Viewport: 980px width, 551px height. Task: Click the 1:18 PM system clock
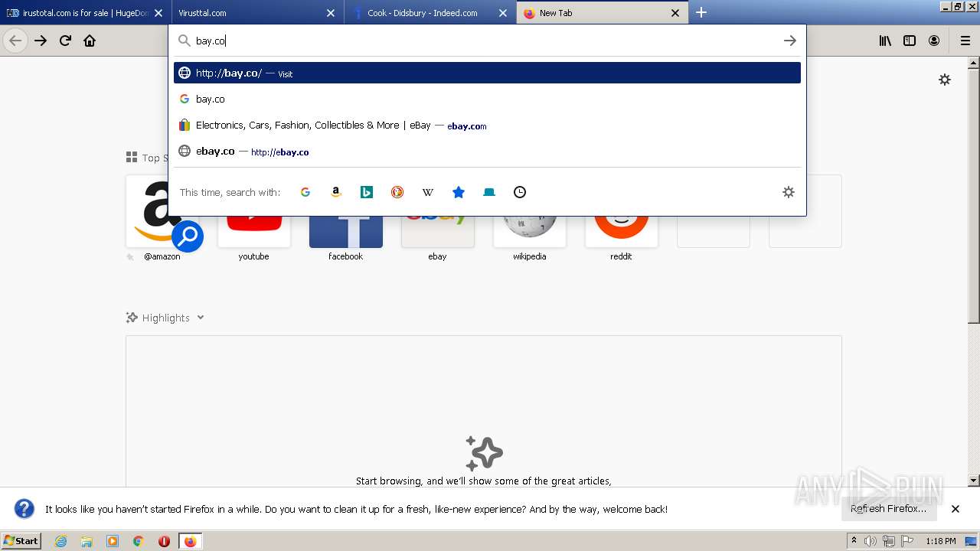pyautogui.click(x=941, y=541)
